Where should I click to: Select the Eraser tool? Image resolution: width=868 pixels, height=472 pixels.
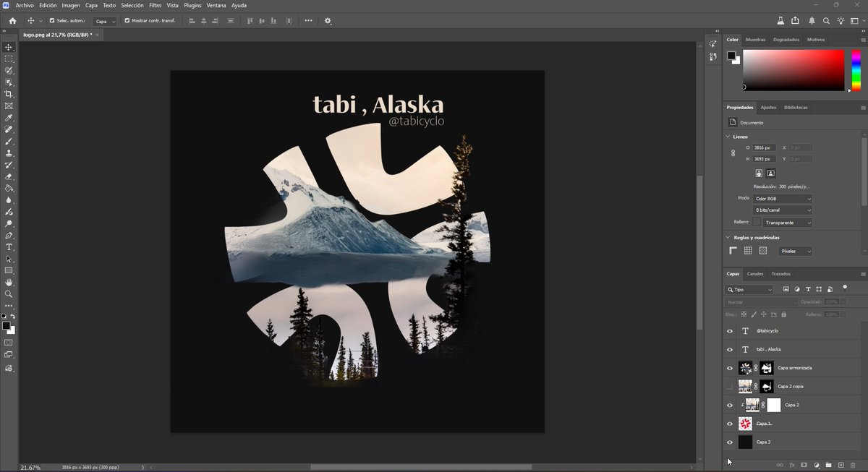(9, 176)
